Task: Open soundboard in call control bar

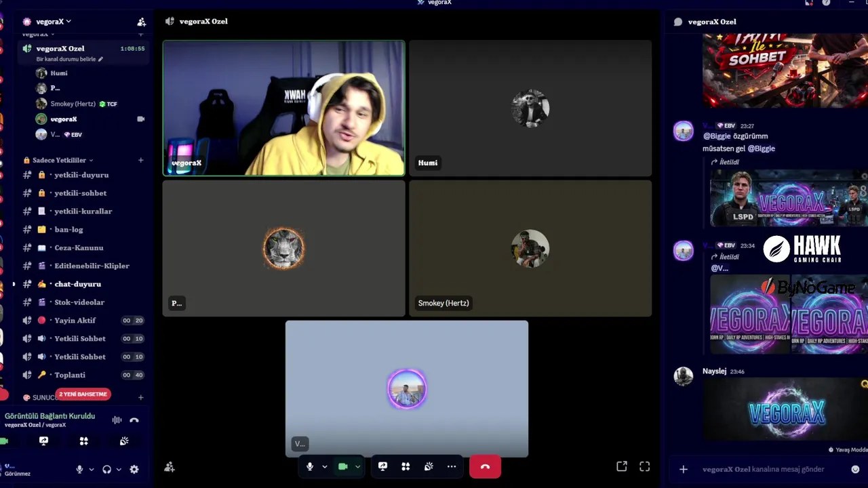Action: 429,466
